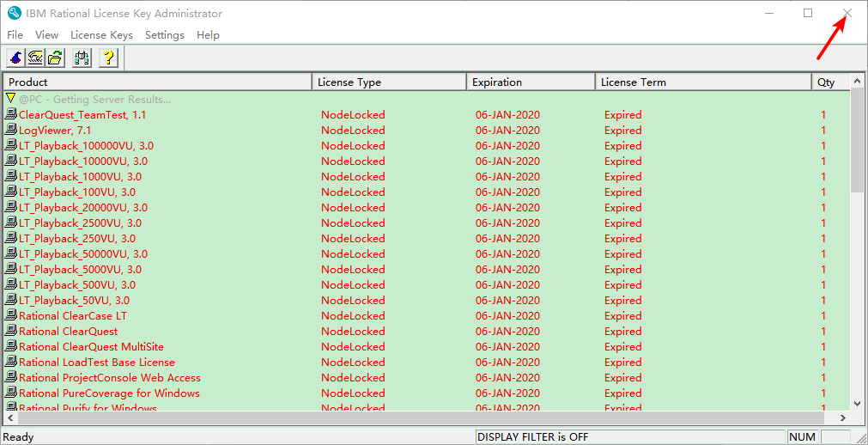Viewport: 868px width, 445px height.
Task: Click the 'Ready' status bar text
Action: [x=18, y=436]
